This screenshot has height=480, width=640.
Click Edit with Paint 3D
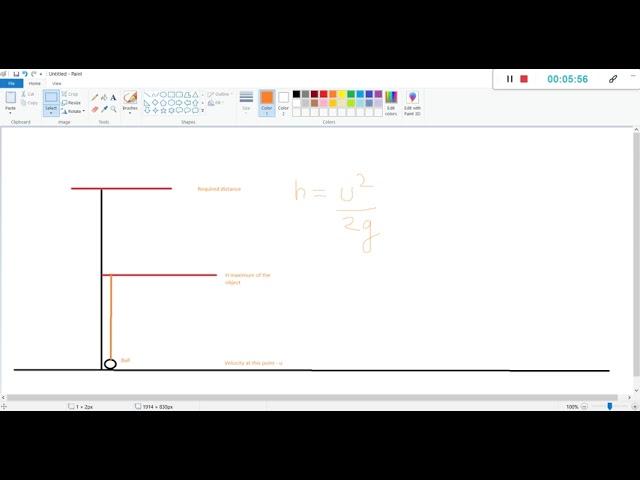tap(412, 103)
